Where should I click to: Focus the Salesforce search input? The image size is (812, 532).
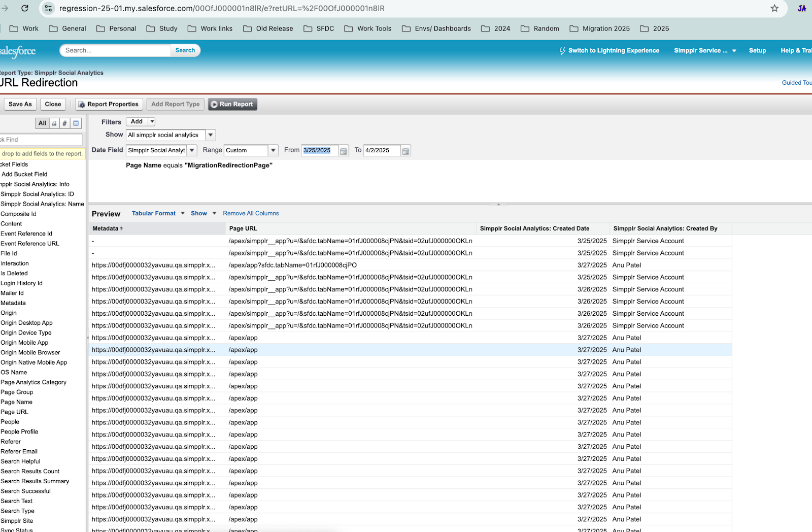[116, 50]
